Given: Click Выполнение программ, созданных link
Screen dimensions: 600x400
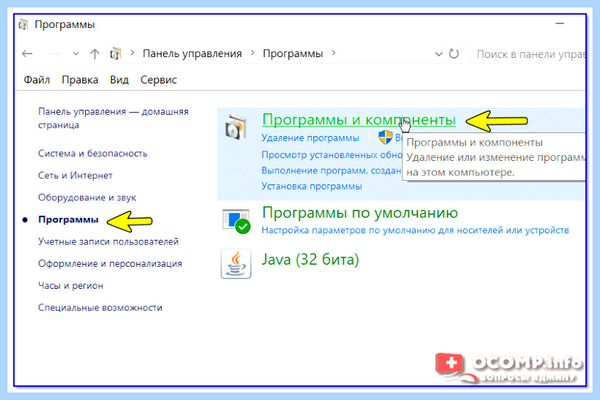Looking at the screenshot, I should click(x=331, y=170).
